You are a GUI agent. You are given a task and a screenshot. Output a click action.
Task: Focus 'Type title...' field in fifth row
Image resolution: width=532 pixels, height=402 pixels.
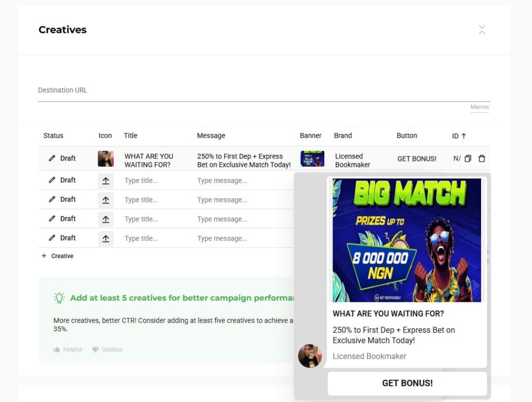pyautogui.click(x=141, y=238)
